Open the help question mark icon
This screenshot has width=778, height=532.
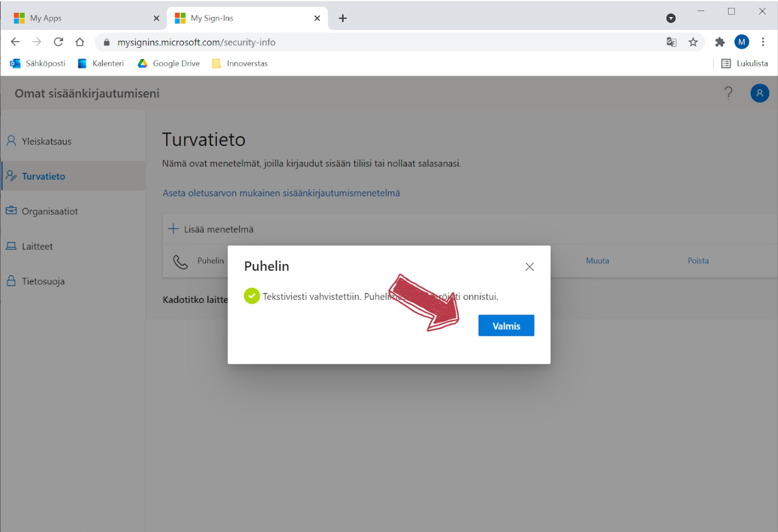coord(729,93)
